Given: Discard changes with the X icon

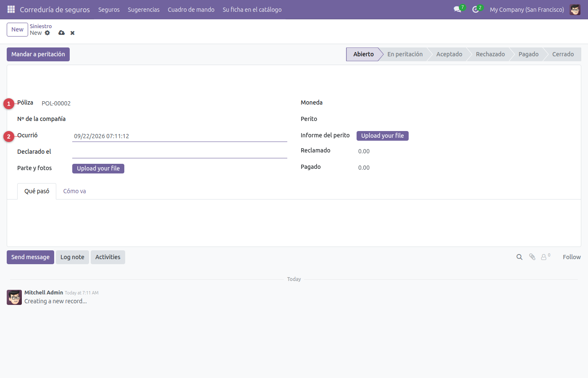Looking at the screenshot, I should click(73, 33).
